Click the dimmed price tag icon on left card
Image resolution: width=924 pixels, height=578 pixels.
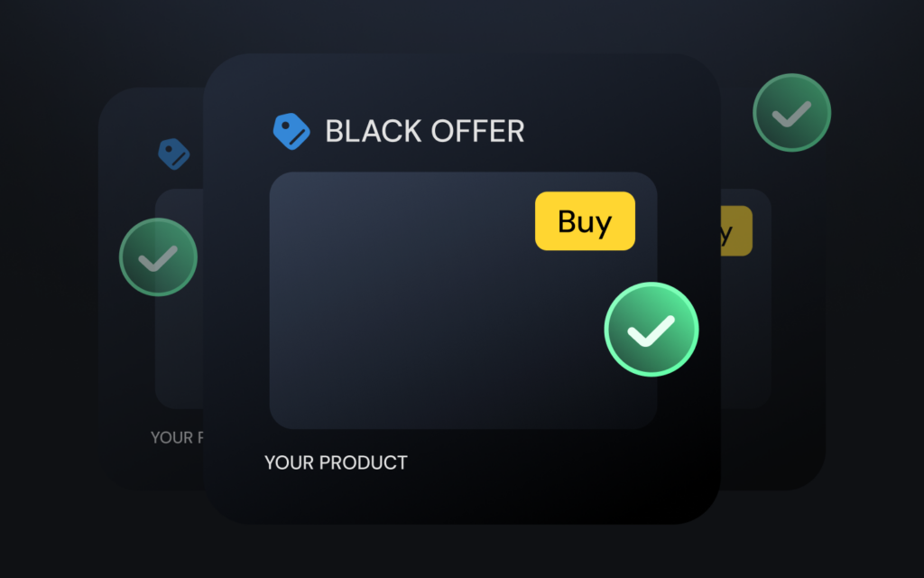tap(174, 154)
